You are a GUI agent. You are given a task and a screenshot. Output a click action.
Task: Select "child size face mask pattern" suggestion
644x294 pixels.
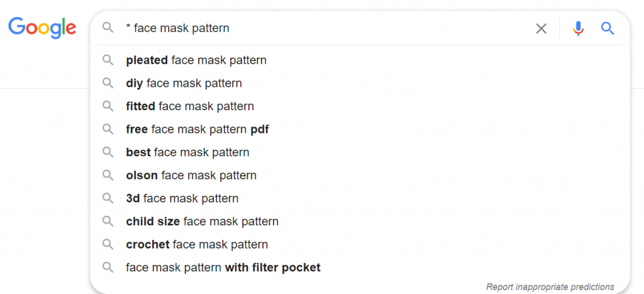[x=202, y=222]
